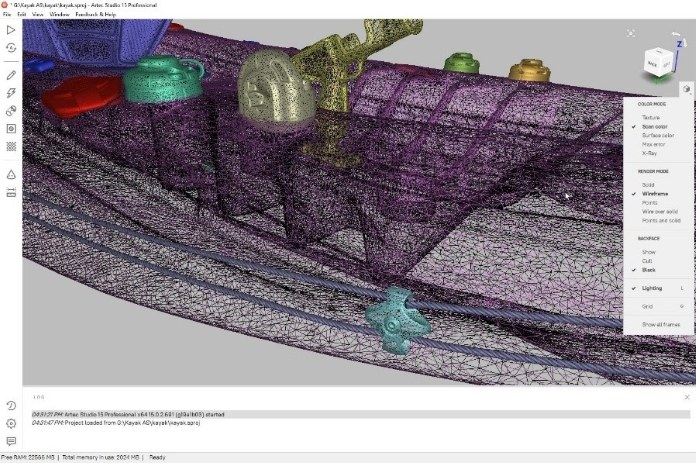This screenshot has height=463, width=696.
Task: Open the Fix holes bandage tool
Action: (x=10, y=111)
